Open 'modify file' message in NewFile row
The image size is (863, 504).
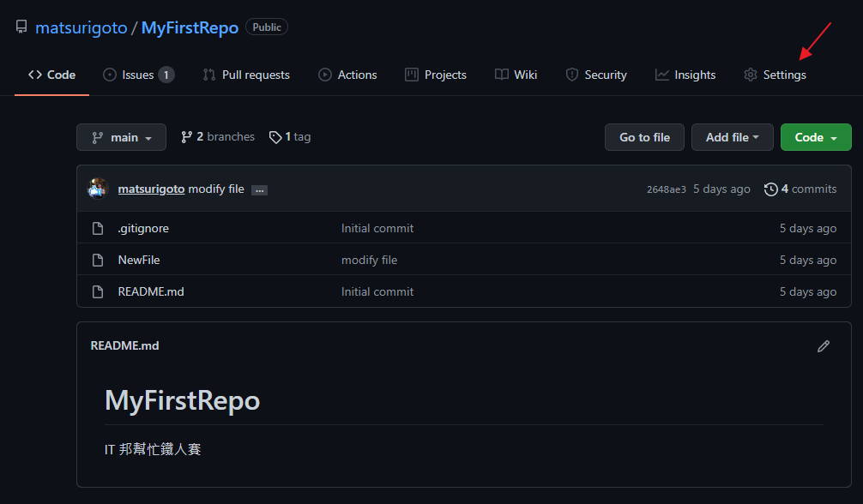pos(369,260)
